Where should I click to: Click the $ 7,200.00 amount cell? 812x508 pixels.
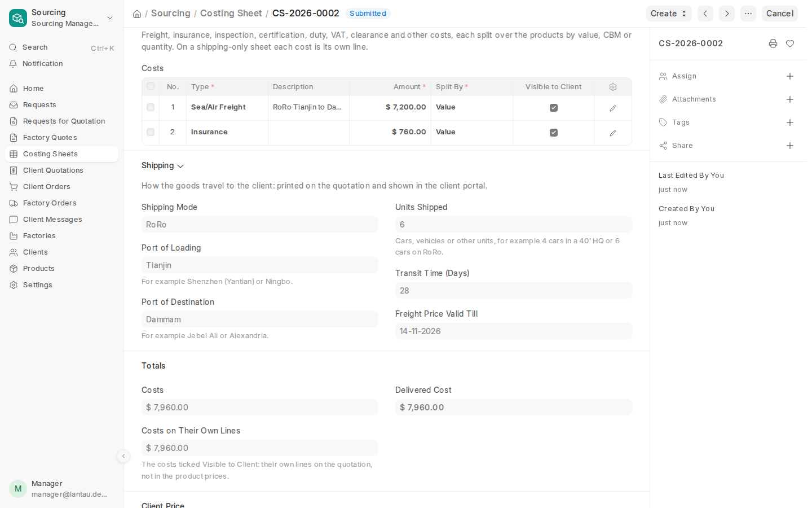[x=390, y=107]
